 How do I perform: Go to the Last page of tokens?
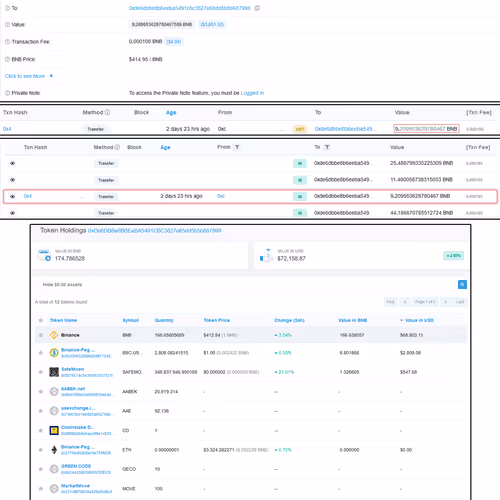pyautogui.click(x=460, y=302)
